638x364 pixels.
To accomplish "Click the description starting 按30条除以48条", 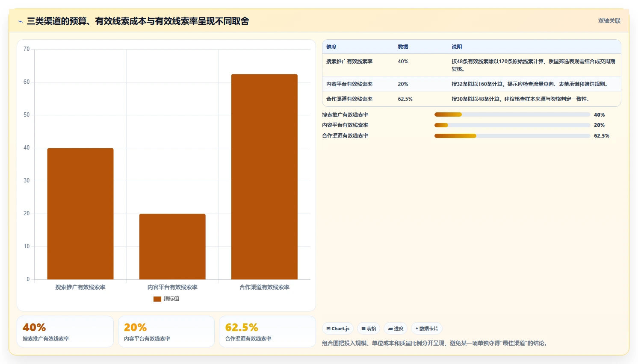I will pos(521,99).
